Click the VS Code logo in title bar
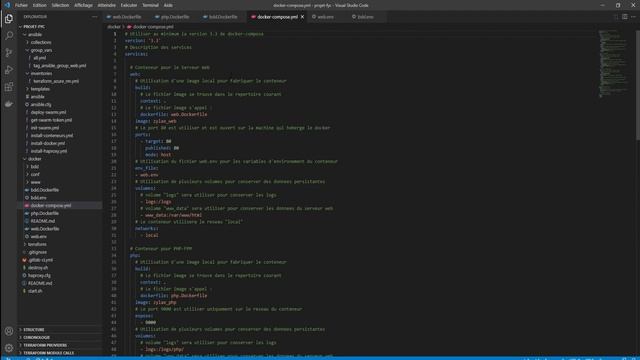 point(7,5)
